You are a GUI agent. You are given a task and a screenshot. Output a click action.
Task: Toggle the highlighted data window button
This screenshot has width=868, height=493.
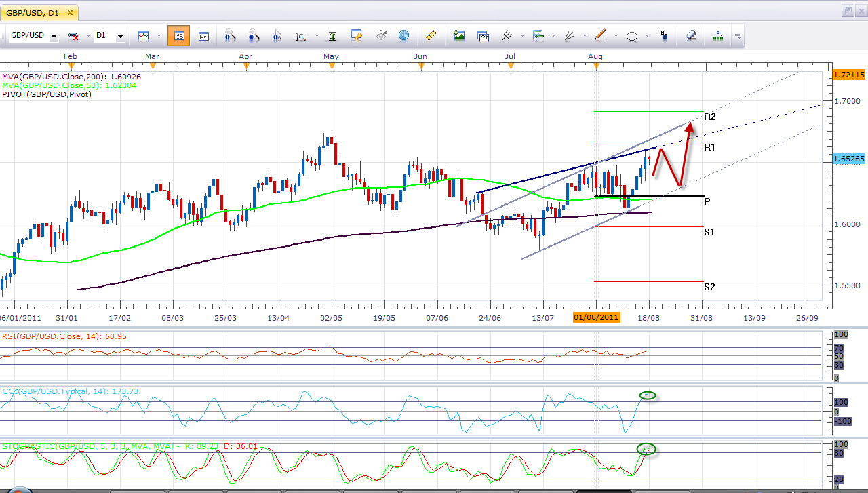[179, 36]
